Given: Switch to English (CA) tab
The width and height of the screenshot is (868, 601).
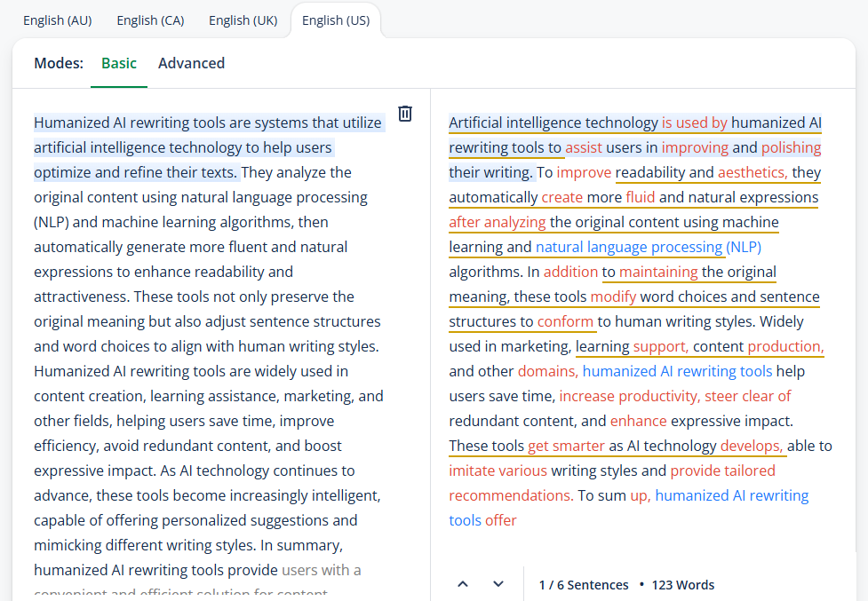Looking at the screenshot, I should tap(150, 20).
